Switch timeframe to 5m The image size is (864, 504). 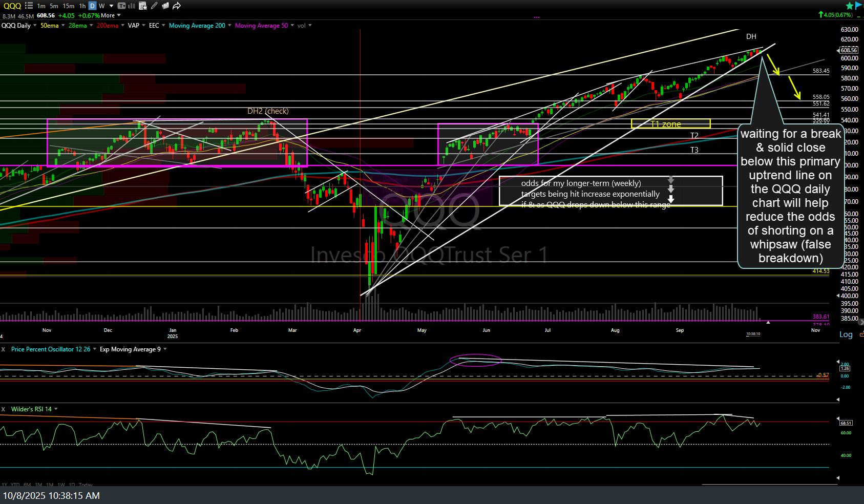point(54,6)
